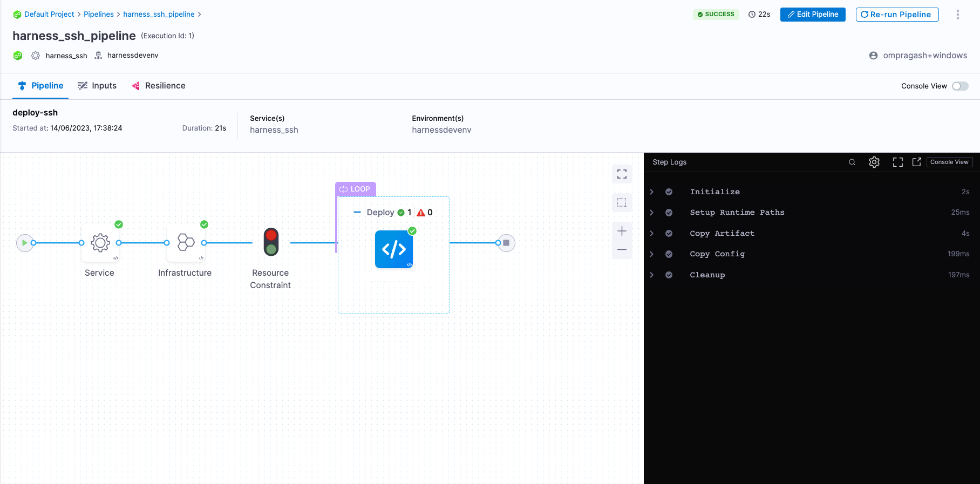
Task: Open step logs in new tab
Action: [x=917, y=162]
